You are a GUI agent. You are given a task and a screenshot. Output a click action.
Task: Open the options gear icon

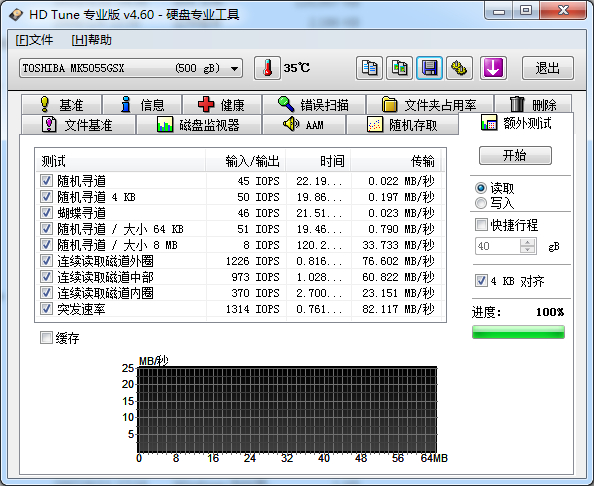coord(459,68)
